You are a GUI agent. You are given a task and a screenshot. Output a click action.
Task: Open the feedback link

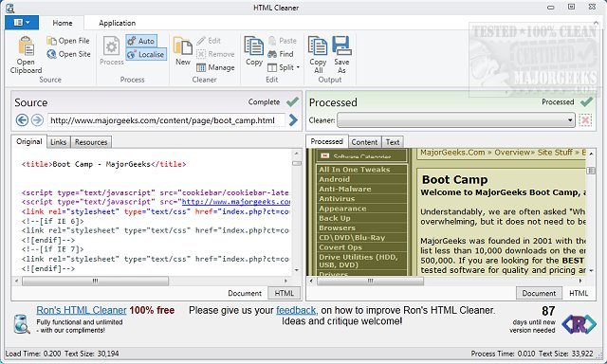click(x=296, y=310)
